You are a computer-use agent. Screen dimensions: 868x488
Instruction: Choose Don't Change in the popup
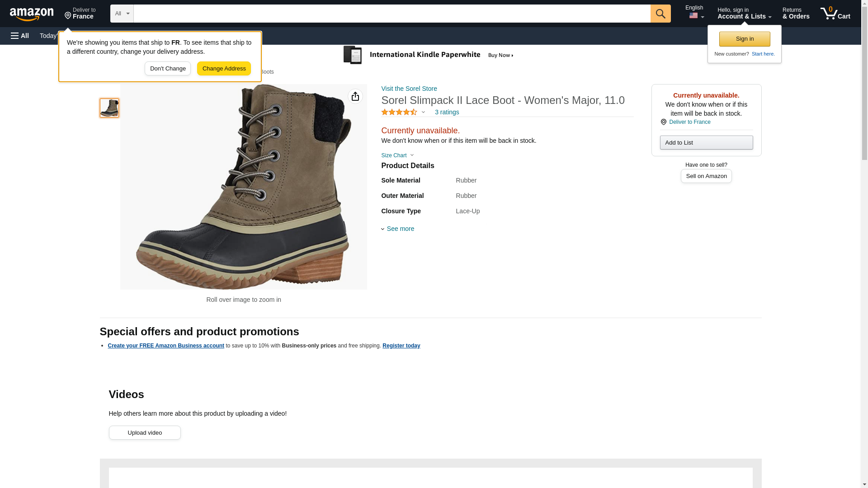click(x=168, y=69)
